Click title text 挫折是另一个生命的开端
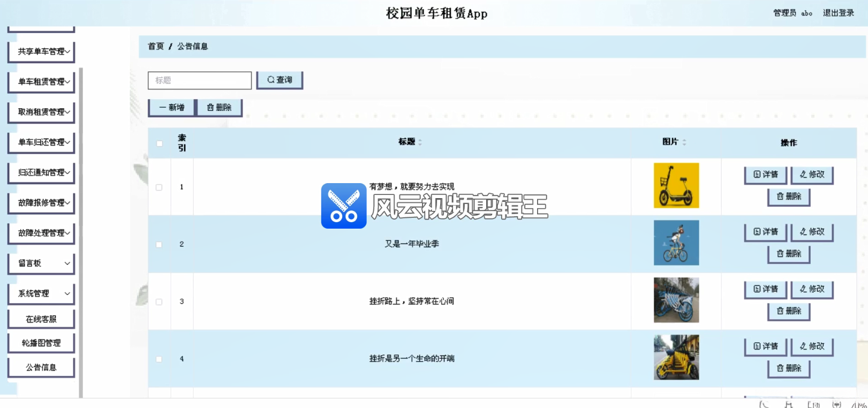 click(412, 359)
